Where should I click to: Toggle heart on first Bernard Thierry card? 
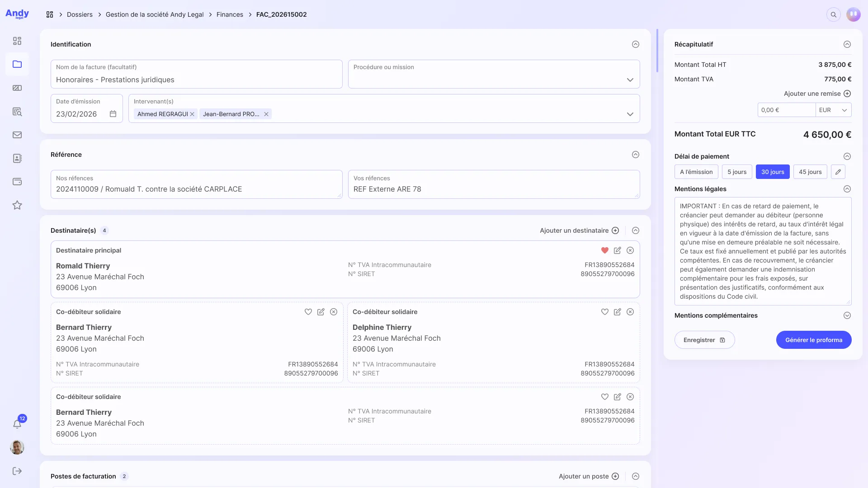[x=308, y=312]
